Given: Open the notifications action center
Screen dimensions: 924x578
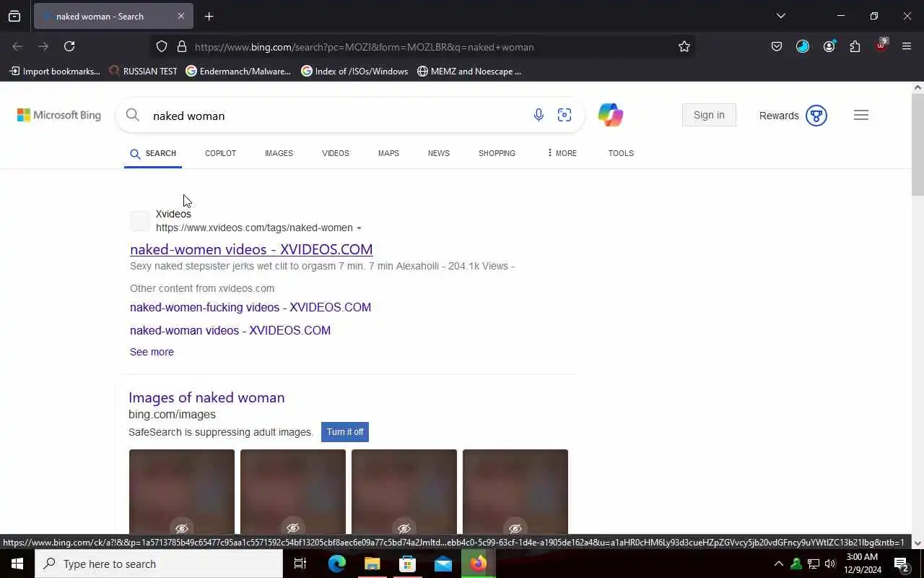Looking at the screenshot, I should [902, 564].
